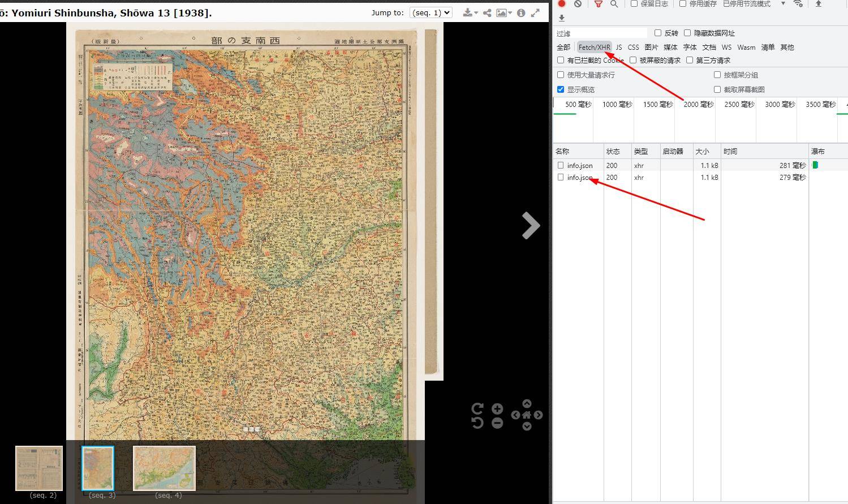The image size is (848, 504).
Task: Toggle the 停用缓存 checkbox
Action: [x=683, y=4]
